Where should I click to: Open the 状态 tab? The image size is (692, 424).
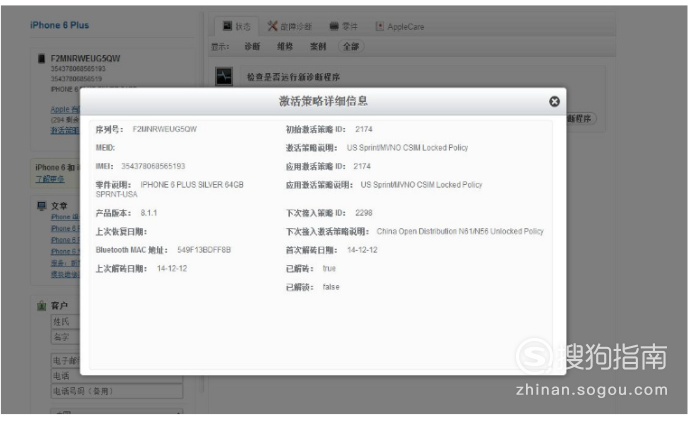coord(236,26)
